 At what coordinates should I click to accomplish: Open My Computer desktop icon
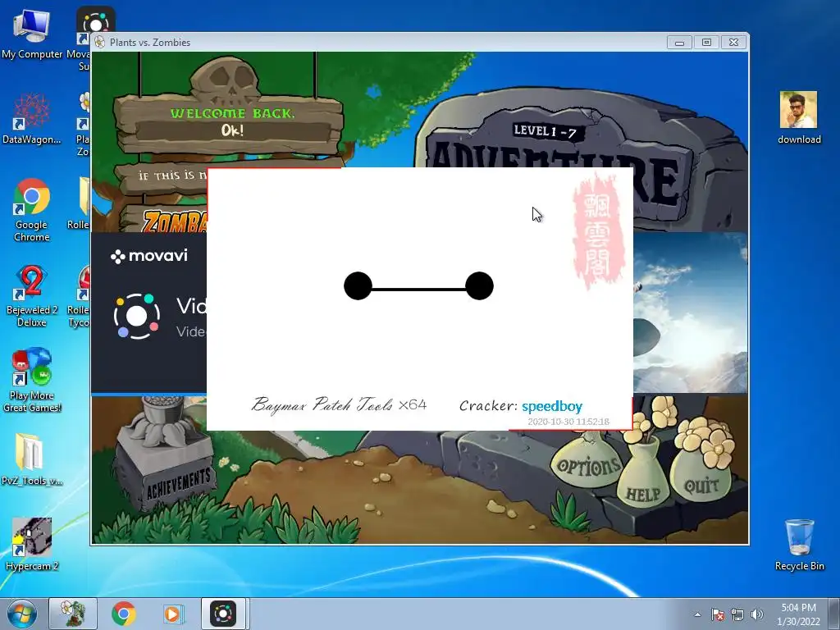(x=32, y=33)
